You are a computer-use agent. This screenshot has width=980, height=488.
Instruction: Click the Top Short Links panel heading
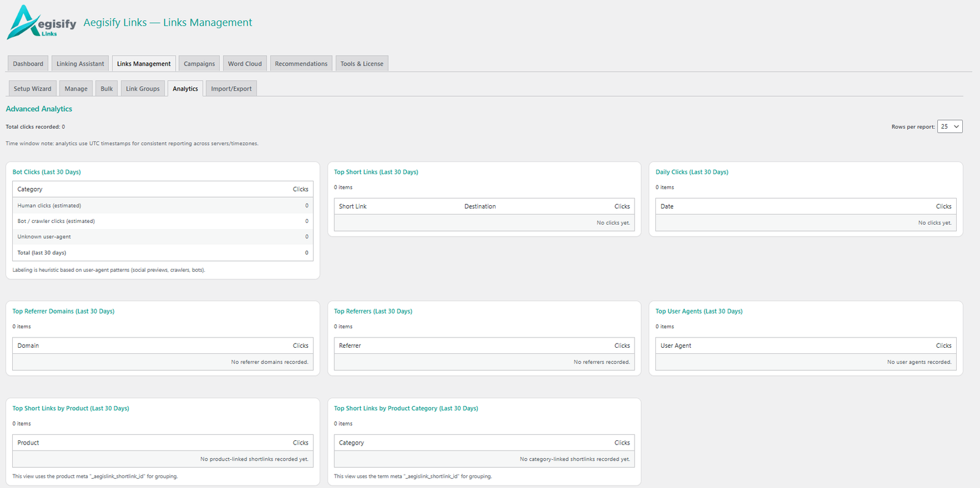[x=375, y=172]
